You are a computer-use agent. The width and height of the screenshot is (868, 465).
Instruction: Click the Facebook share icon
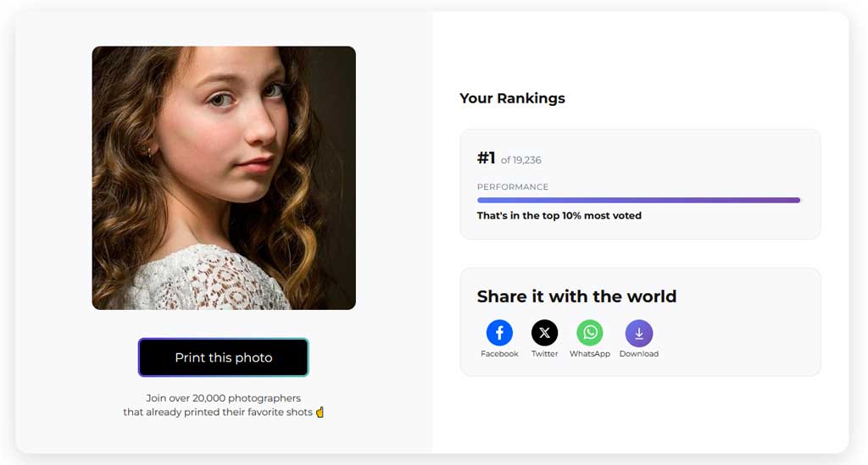point(499,333)
